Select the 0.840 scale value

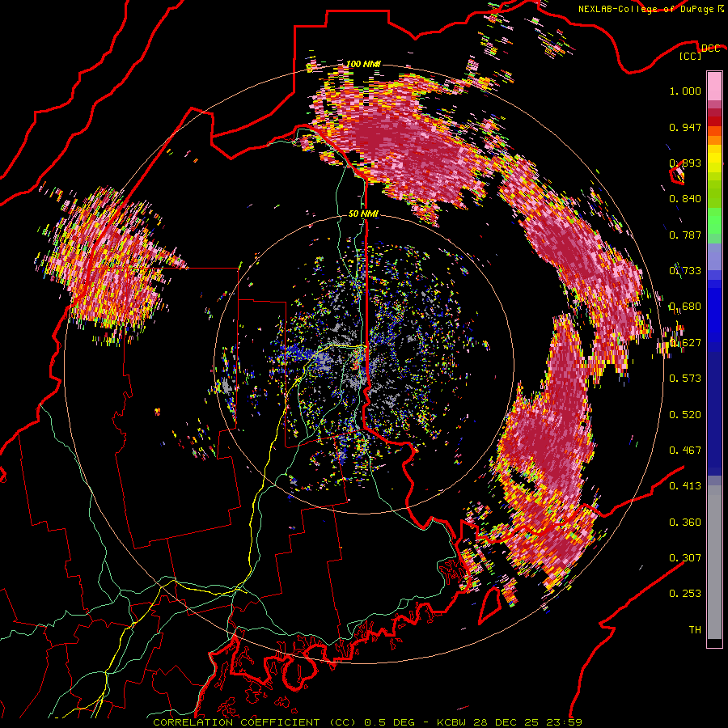685,199
